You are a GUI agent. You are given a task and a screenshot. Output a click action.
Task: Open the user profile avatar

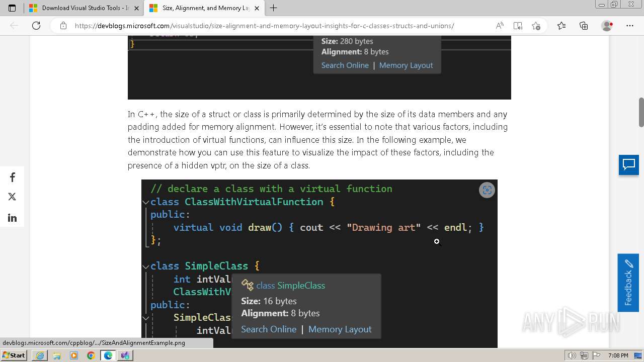[607, 26]
